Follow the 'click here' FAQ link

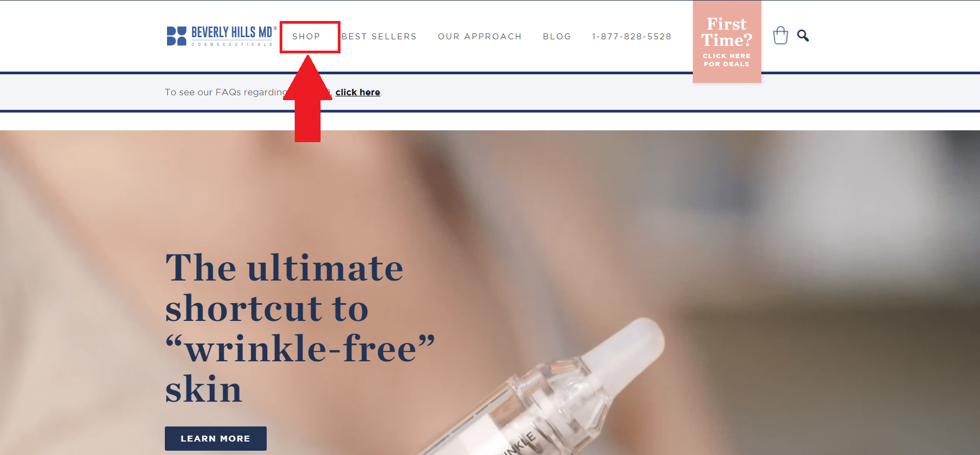click(358, 92)
